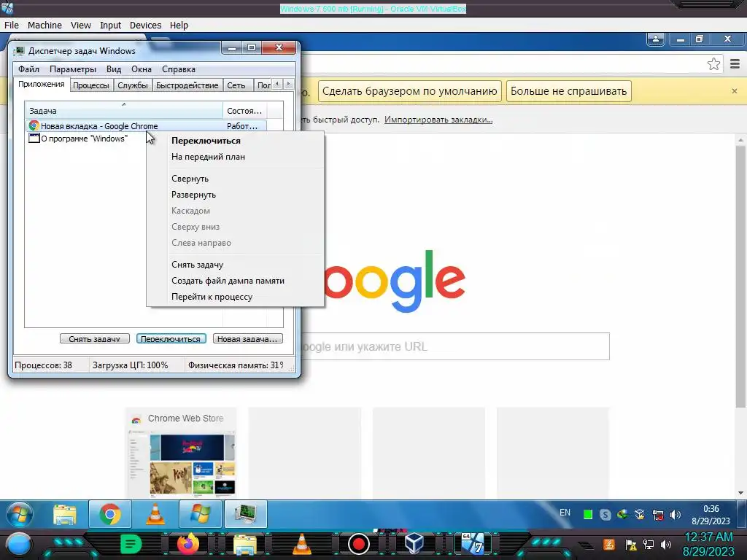Open the Файл menu in Task Manager
The height and width of the screenshot is (560, 747).
pos(28,69)
